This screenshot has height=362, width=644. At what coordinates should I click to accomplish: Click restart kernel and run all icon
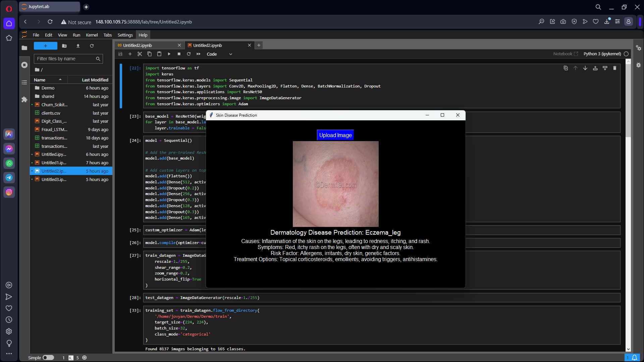tap(199, 54)
